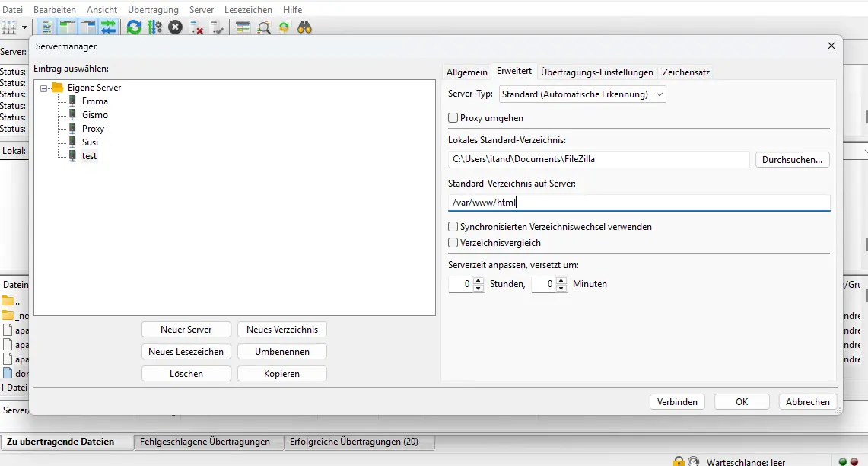868x466 pixels.
Task: Focus the Stunden number field
Action: tap(461, 284)
